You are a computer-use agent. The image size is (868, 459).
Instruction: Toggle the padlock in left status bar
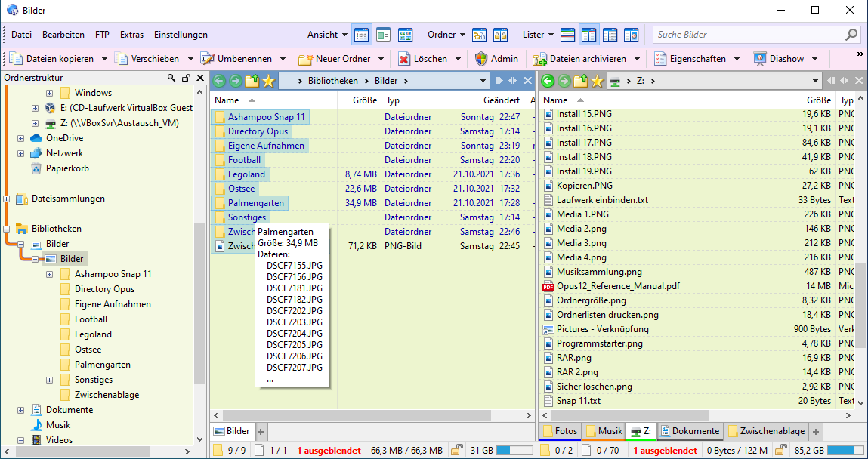tap(458, 450)
